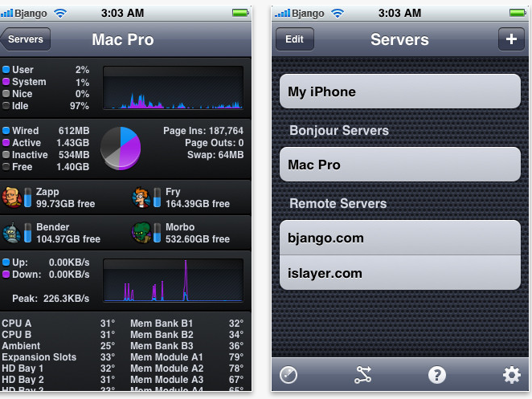Tap the network activity graph
Screen dimensions: 532x399
(173, 280)
